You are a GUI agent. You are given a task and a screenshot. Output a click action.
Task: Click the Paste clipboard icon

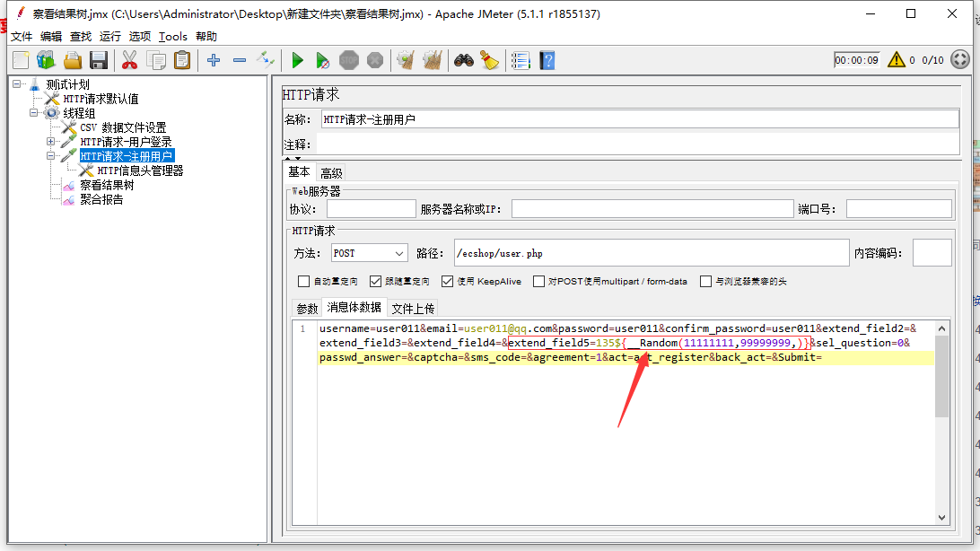point(182,61)
